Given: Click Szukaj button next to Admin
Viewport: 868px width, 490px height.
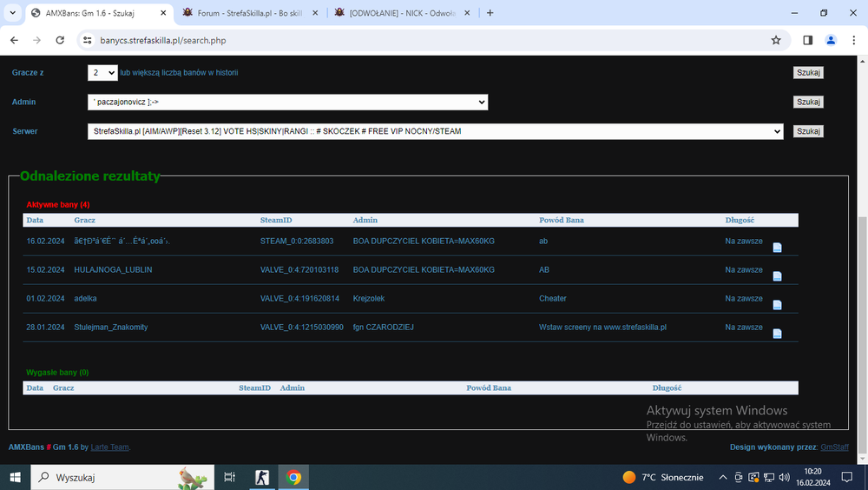Looking at the screenshot, I should click(x=808, y=102).
